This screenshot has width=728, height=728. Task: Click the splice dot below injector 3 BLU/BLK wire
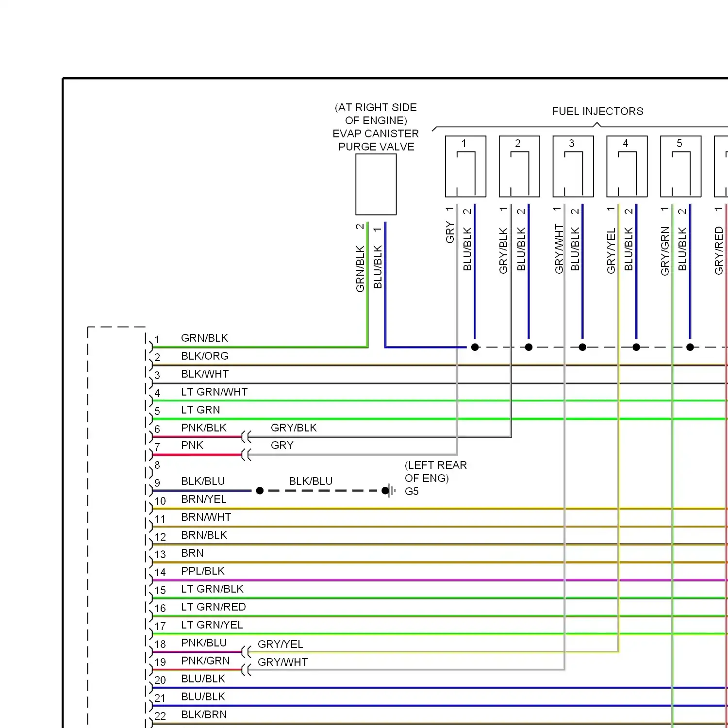coord(582,347)
